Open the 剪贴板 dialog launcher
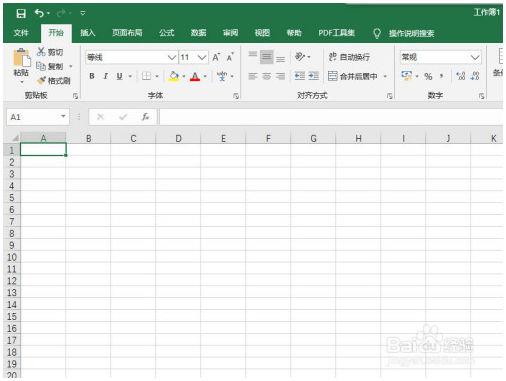Viewport: 506px width, 381px height. click(x=75, y=96)
